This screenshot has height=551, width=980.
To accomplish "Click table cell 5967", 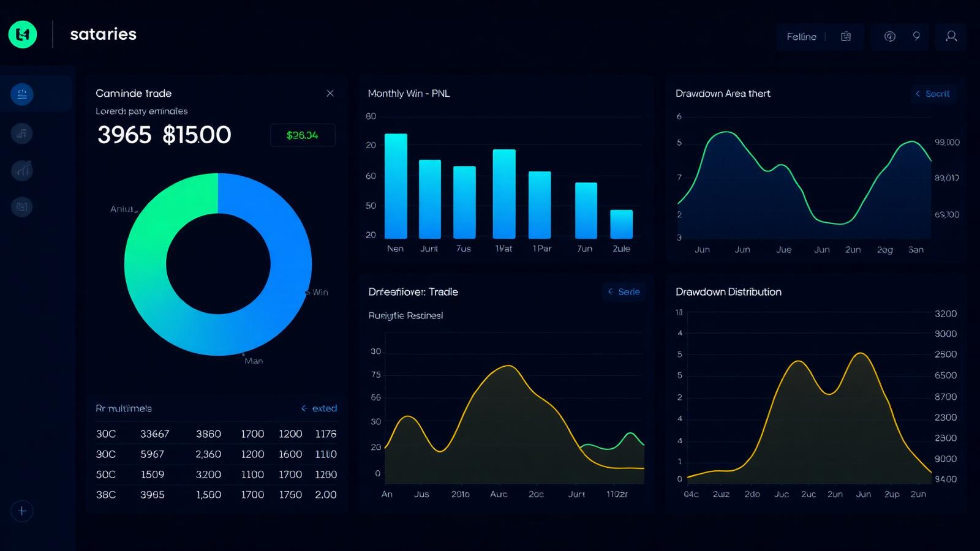I will coord(152,454).
